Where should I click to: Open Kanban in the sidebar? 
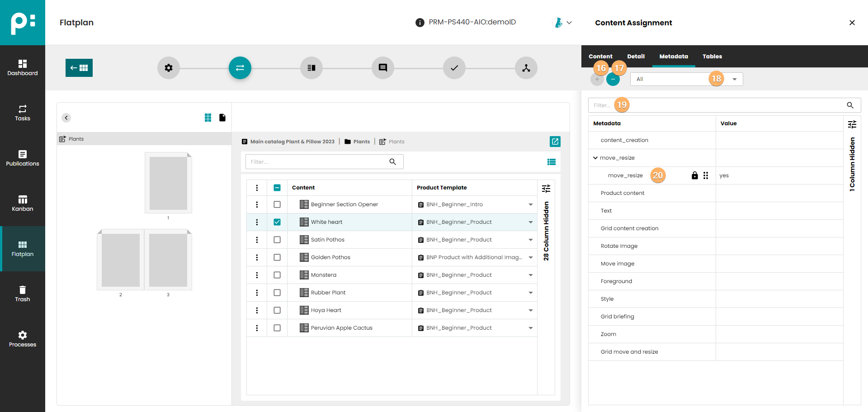coord(23,204)
